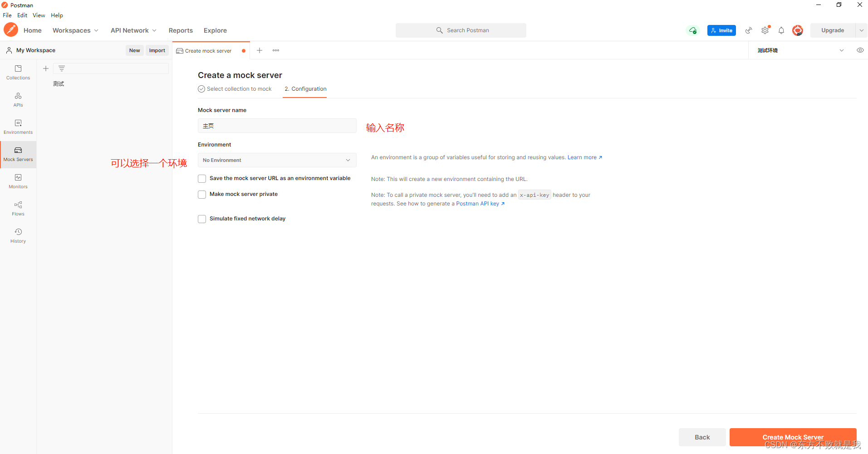
Task: Open the Reports menu item
Action: (180, 30)
